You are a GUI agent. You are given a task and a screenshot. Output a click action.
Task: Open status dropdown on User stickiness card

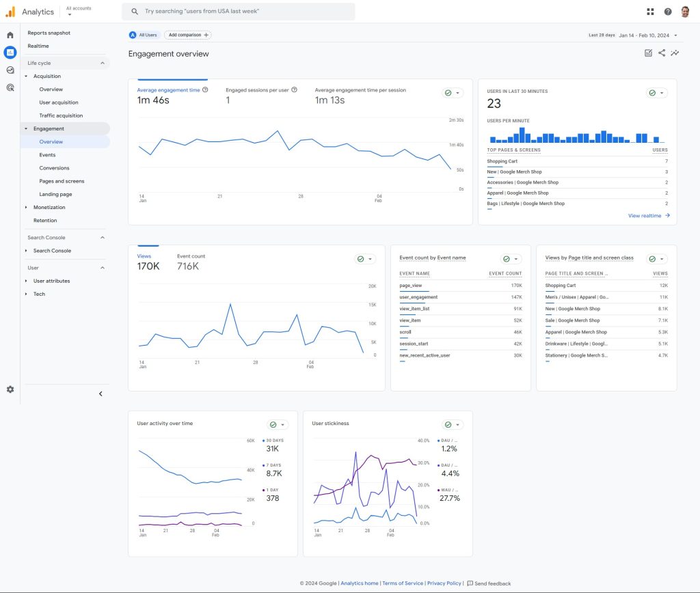coord(453,425)
